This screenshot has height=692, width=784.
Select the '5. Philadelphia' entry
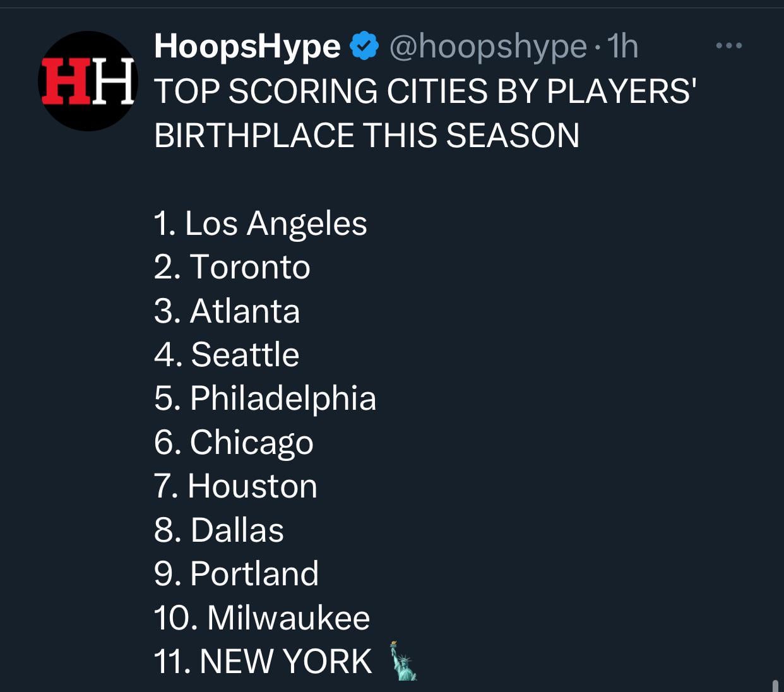[x=264, y=398]
